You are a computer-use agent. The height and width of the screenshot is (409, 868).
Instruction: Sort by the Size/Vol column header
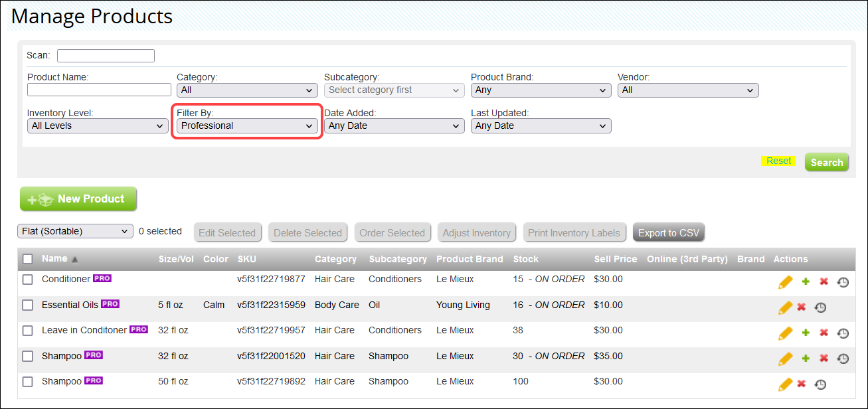(176, 259)
